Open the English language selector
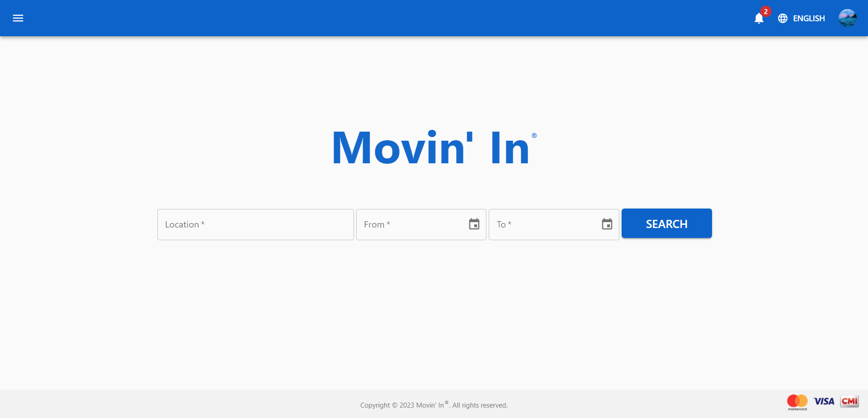Image resolution: width=868 pixels, height=418 pixels. coord(802,18)
